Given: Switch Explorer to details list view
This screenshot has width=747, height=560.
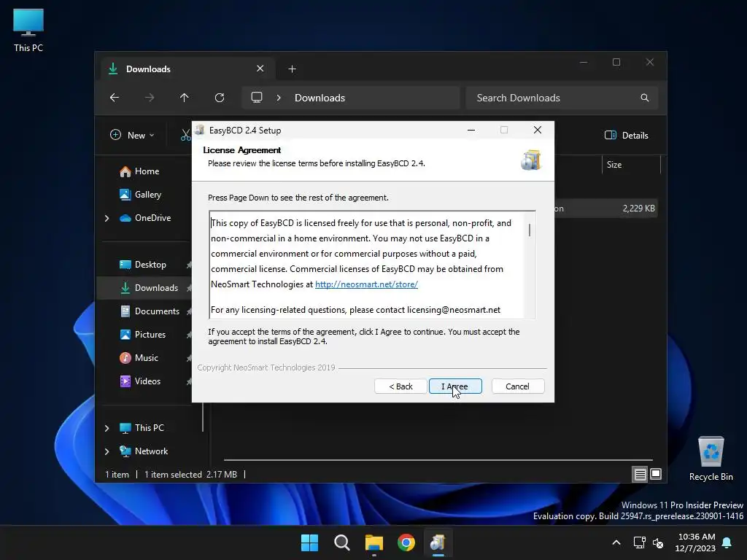Looking at the screenshot, I should [640, 474].
